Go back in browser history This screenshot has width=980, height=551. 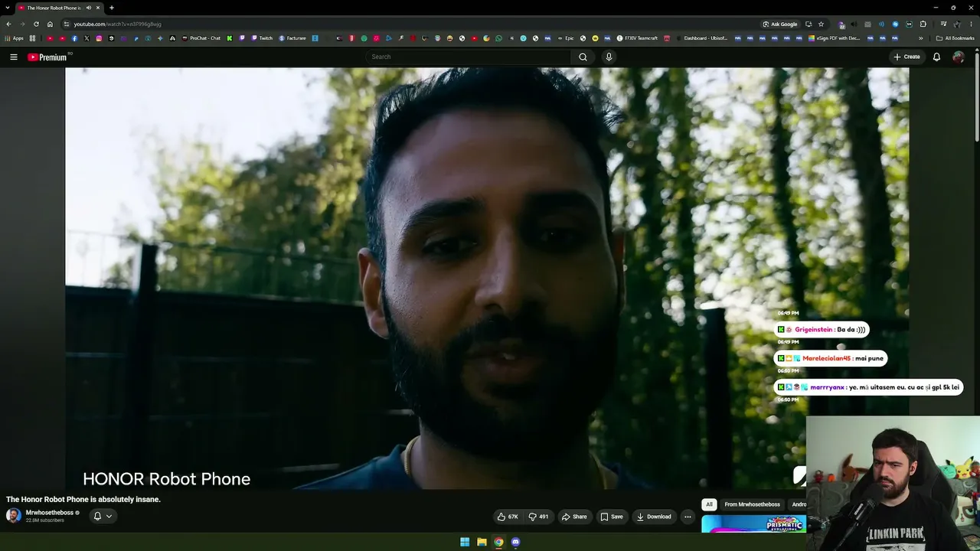[8, 24]
